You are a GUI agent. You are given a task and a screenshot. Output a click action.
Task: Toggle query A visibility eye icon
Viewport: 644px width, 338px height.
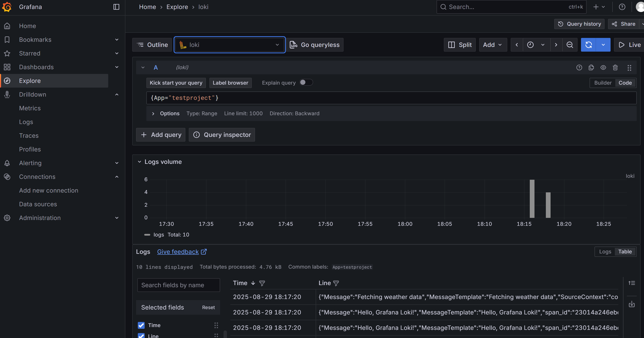603,67
